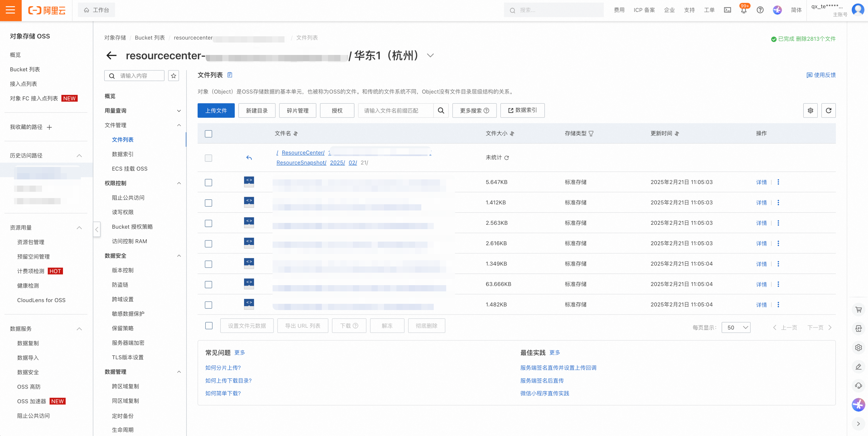Open 数据索引 in the file management menu
This screenshot has height=436, width=868.
point(123,154)
